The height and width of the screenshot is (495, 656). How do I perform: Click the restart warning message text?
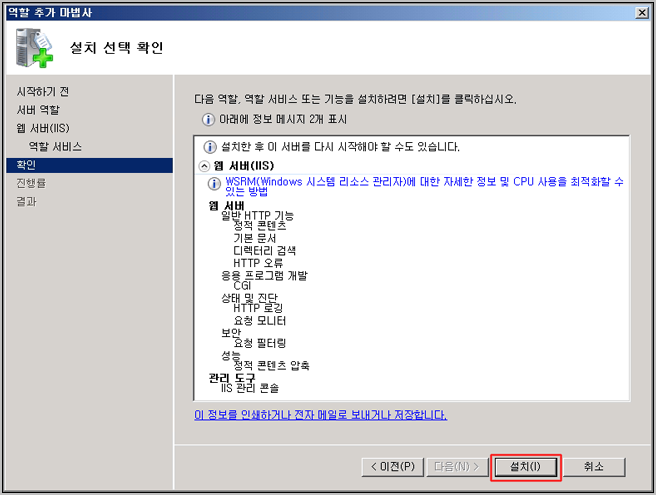[x=340, y=147]
